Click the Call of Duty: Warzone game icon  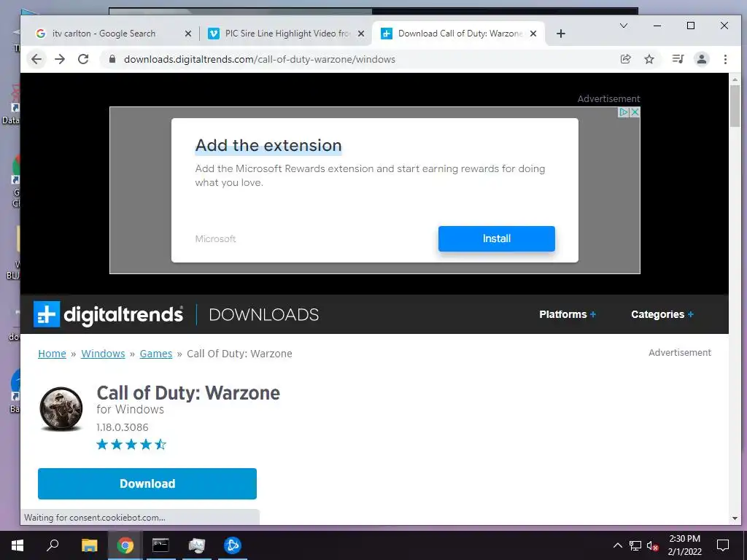pyautogui.click(x=61, y=408)
